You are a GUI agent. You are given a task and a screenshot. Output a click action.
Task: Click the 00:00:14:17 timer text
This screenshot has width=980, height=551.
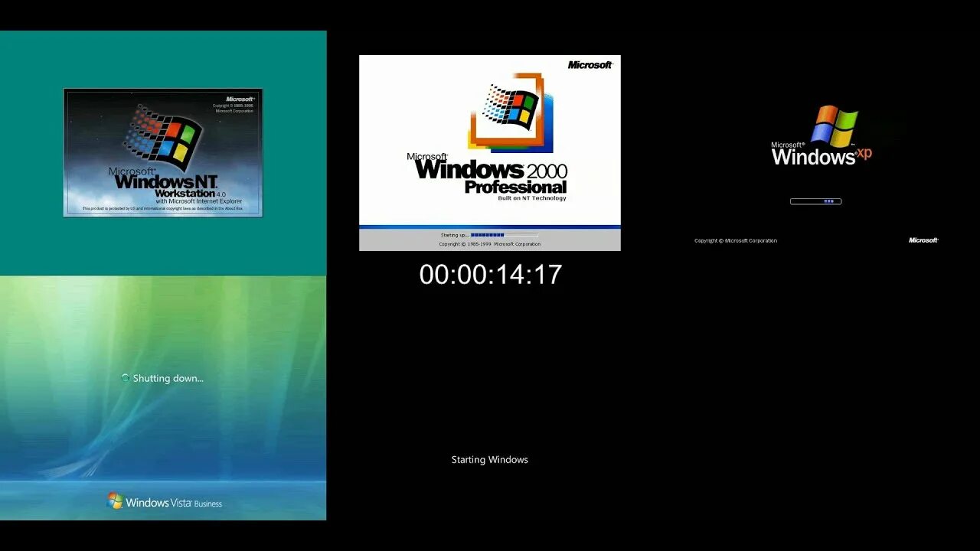click(491, 275)
